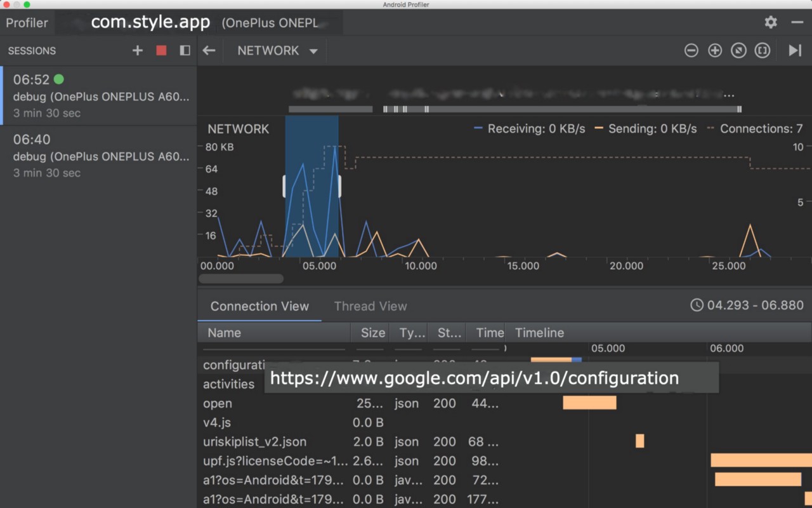Open the NETWORK profiler dropdown
Screen dimensions: 812x508
275,50
